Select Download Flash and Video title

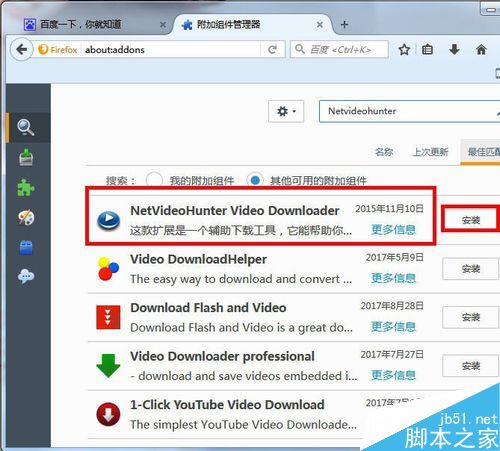[208, 308]
